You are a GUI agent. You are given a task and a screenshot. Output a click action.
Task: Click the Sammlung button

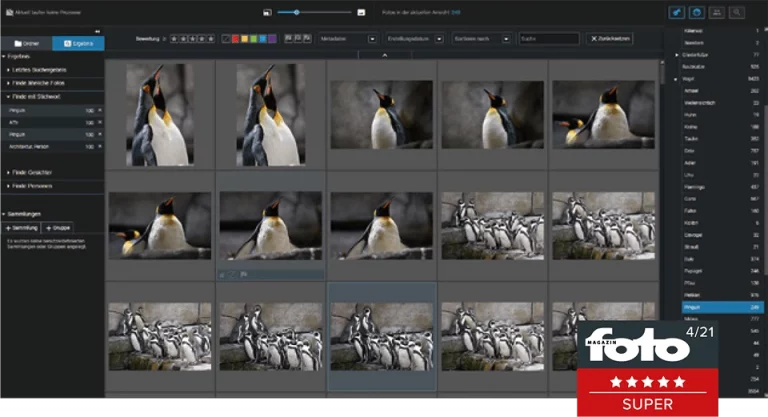pyautogui.click(x=20, y=228)
